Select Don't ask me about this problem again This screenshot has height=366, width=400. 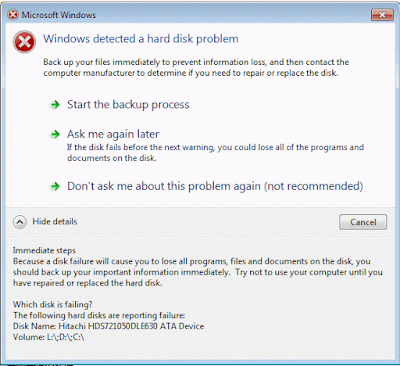(x=215, y=186)
